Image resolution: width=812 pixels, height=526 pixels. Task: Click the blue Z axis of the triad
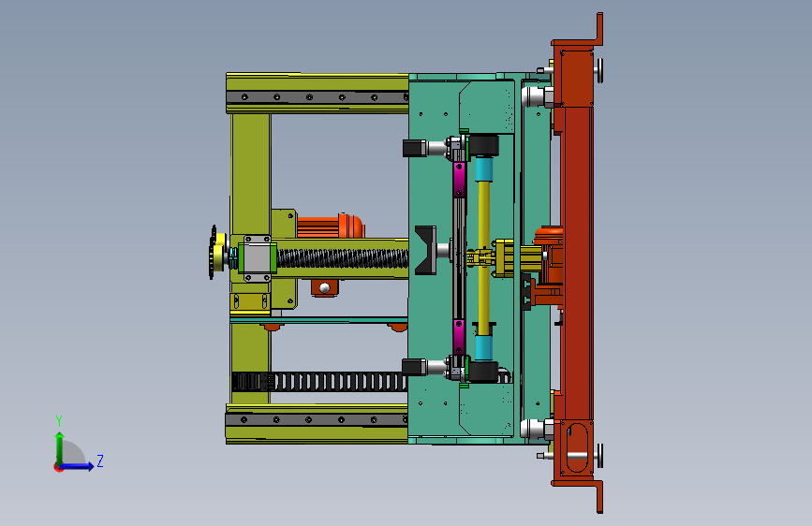(x=78, y=466)
